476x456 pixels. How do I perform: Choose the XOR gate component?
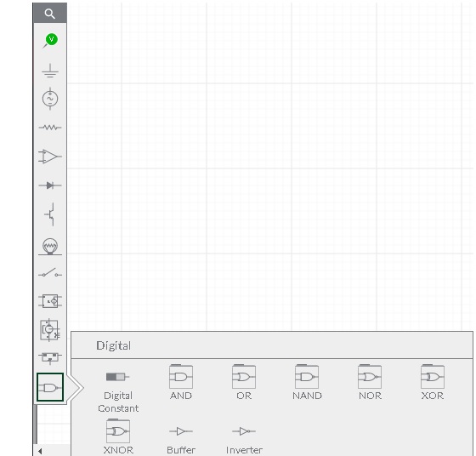click(x=433, y=383)
